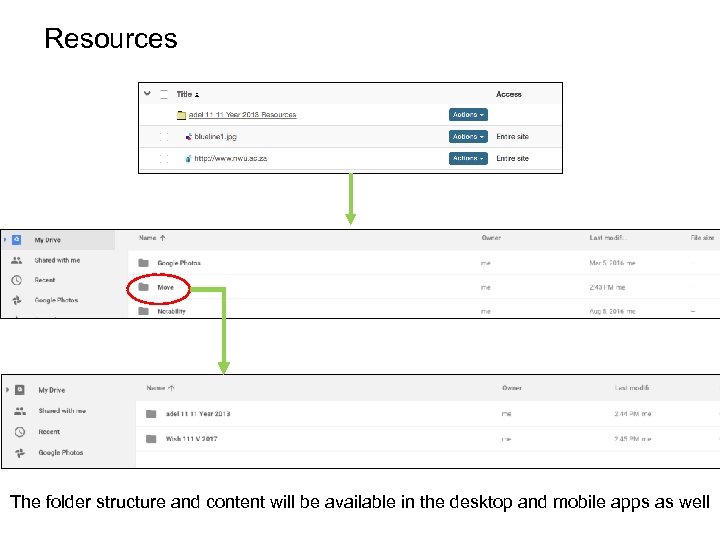The width and height of the screenshot is (720, 540).
Task: Open Shared with me in middle panel
Action: [x=57, y=260]
